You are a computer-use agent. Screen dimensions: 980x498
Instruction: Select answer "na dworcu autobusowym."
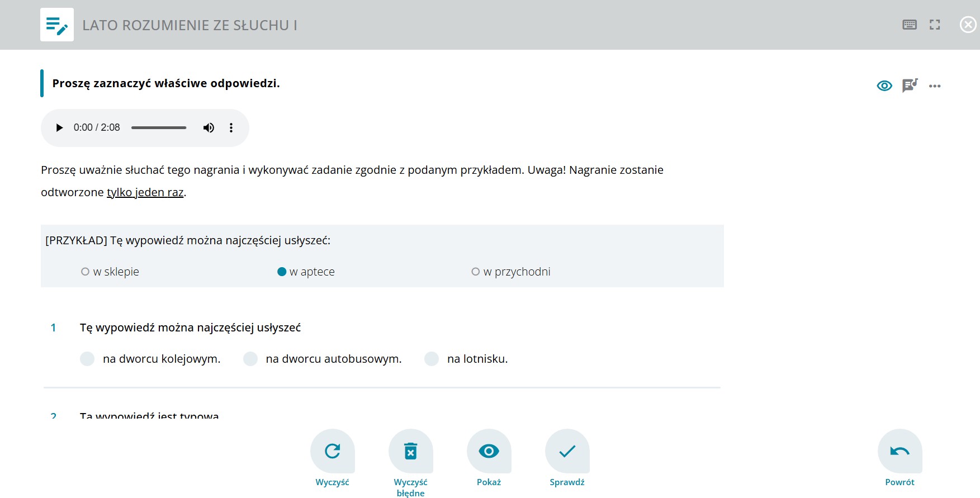250,359
